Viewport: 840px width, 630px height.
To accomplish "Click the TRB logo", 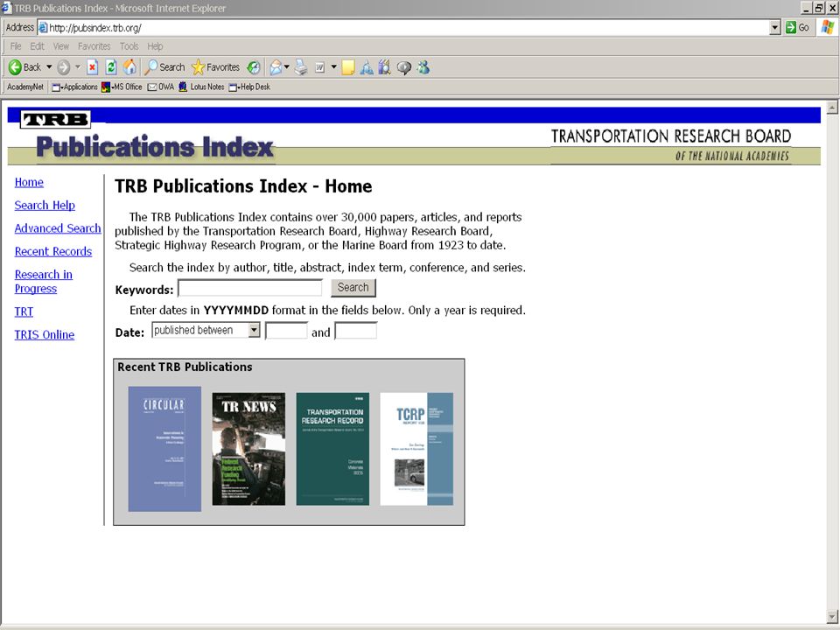I will point(55,120).
